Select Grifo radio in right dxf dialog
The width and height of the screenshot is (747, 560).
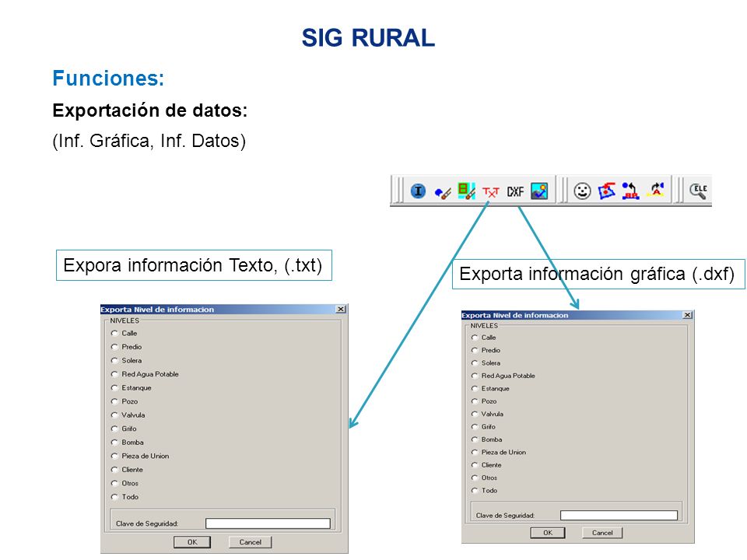pyautogui.click(x=475, y=427)
